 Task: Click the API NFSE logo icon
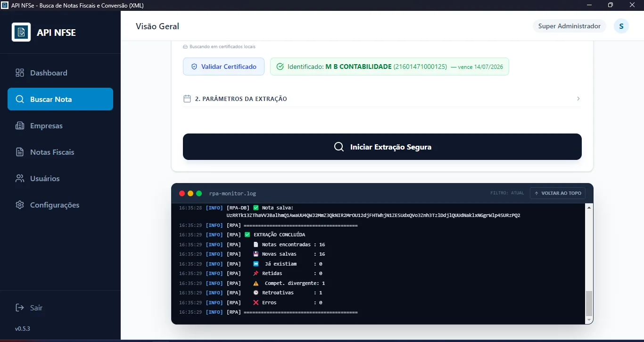point(21,32)
